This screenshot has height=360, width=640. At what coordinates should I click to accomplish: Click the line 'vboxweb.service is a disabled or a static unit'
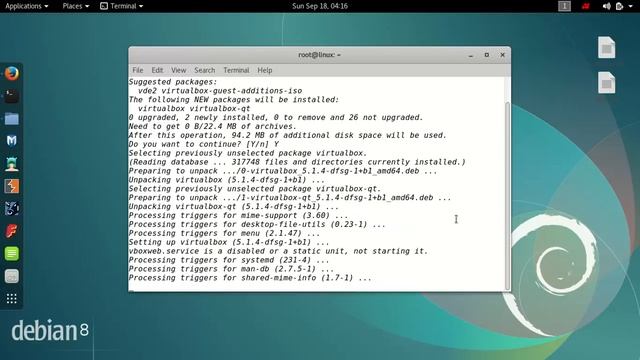pyautogui.click(x=278, y=251)
